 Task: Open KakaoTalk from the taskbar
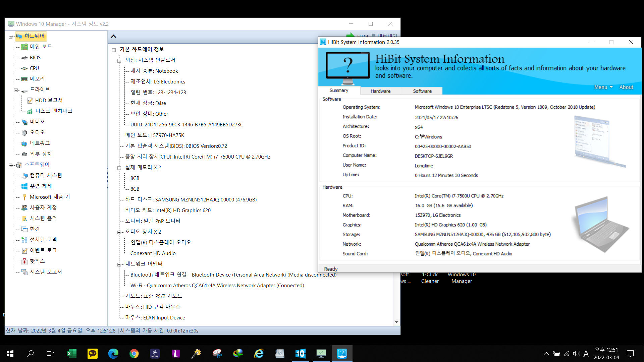tap(92, 354)
